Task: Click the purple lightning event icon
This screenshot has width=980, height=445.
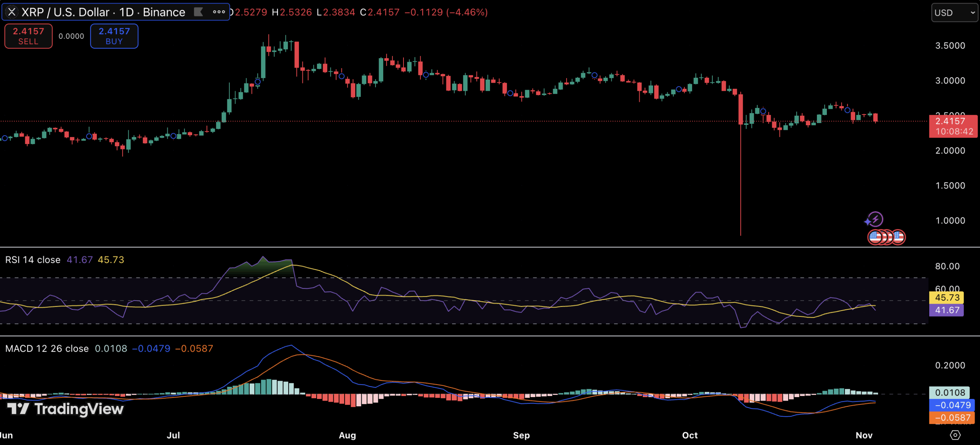Action: [875, 219]
